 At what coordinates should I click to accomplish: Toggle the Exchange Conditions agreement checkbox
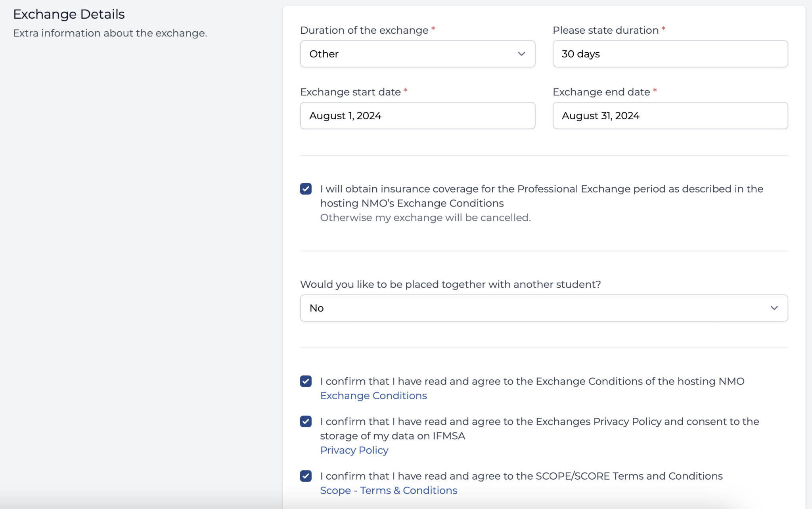pyautogui.click(x=306, y=381)
